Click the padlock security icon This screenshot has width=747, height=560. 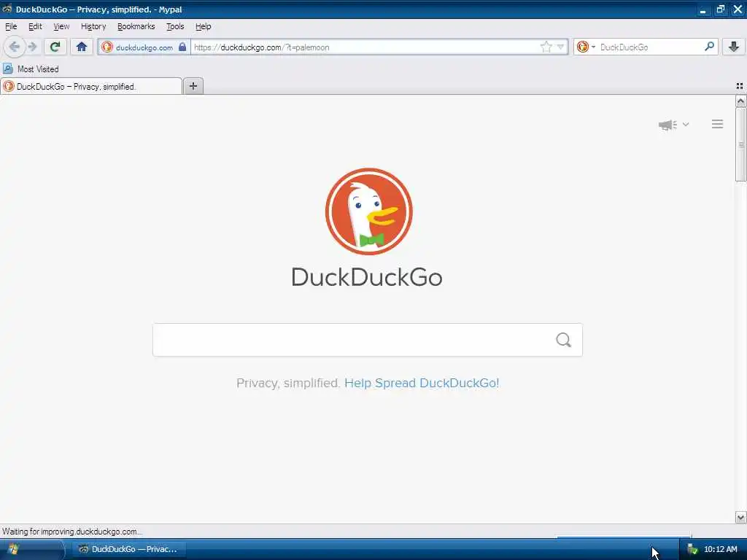182,47
